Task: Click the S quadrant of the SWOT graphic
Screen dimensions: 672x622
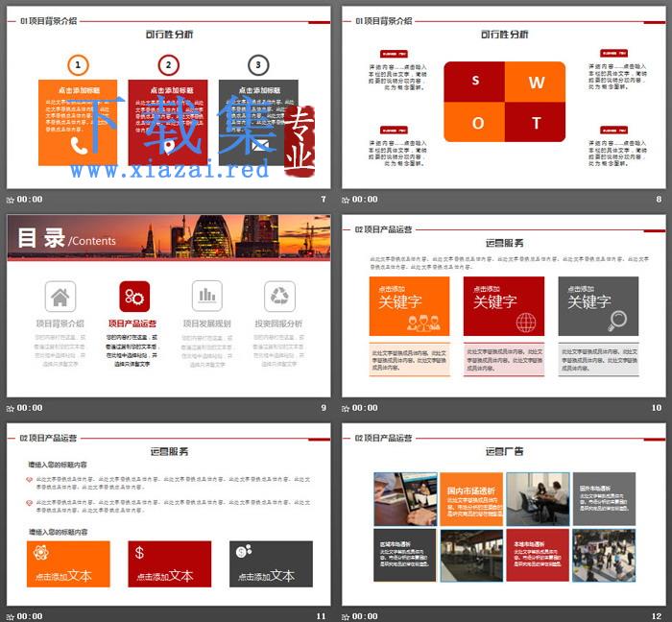Action: [x=474, y=82]
